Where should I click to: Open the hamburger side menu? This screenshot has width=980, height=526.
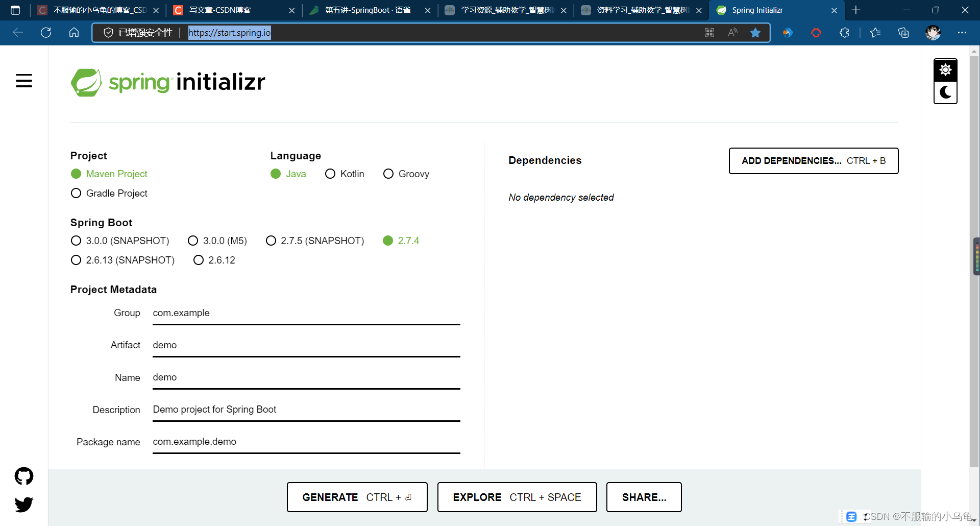pos(24,81)
